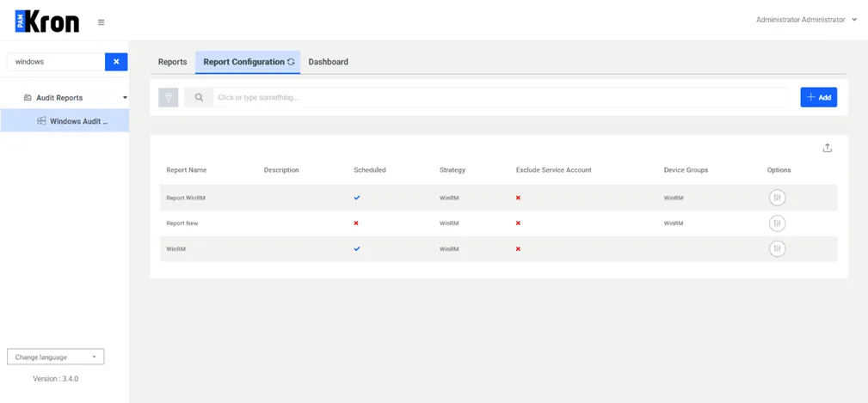Screen dimensions: 868x403
Task: Click the refresh icon beside Report Configuration
Action: pos(291,62)
